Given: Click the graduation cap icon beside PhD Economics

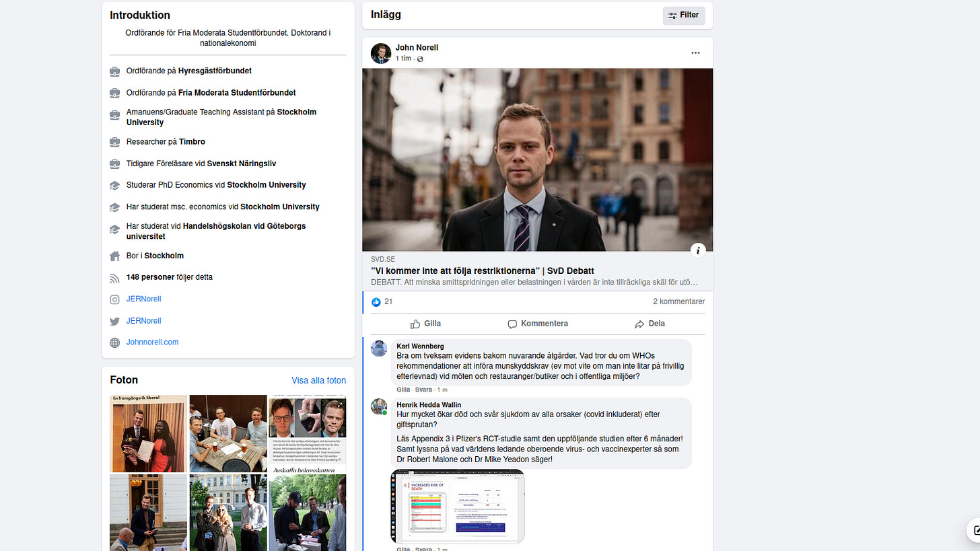Looking at the screenshot, I should 114,186.
